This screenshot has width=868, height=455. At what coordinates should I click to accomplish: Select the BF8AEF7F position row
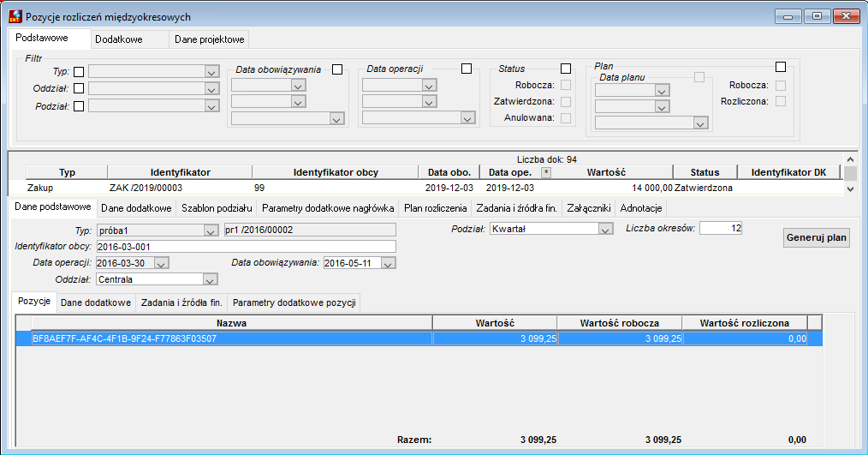pyautogui.click(x=419, y=338)
